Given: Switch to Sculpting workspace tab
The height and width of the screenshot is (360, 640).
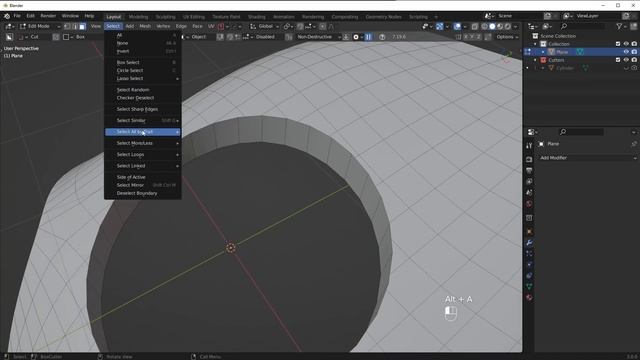Looking at the screenshot, I should (165, 17).
